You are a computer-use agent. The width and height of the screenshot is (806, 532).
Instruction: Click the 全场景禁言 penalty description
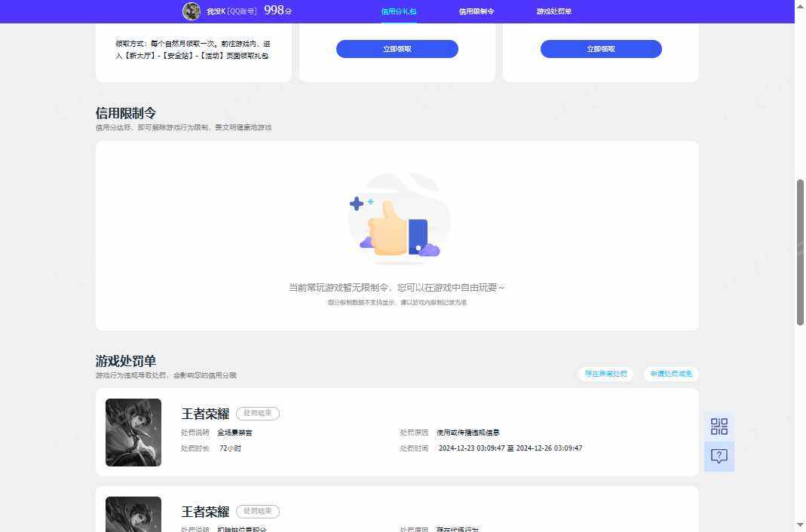(235, 433)
